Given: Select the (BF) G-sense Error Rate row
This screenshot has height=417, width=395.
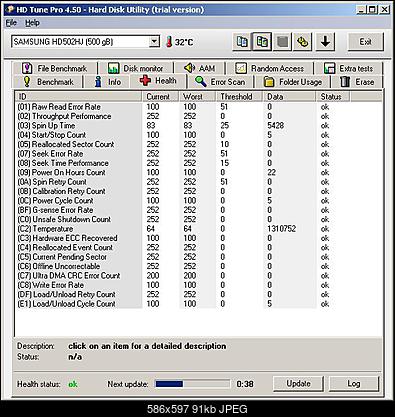Looking at the screenshot, I should tap(199, 210).
